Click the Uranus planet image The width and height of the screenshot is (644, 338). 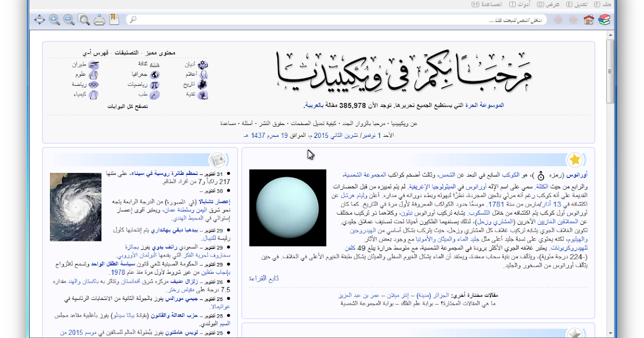[x=288, y=208]
